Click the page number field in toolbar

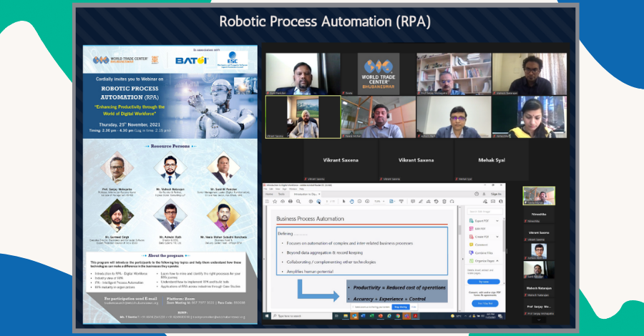pyautogui.click(x=327, y=202)
